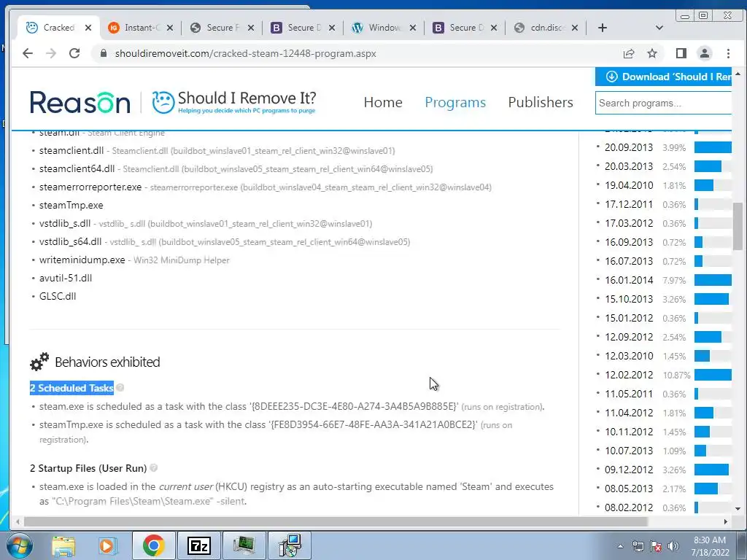Click the address bar URL

245,53
